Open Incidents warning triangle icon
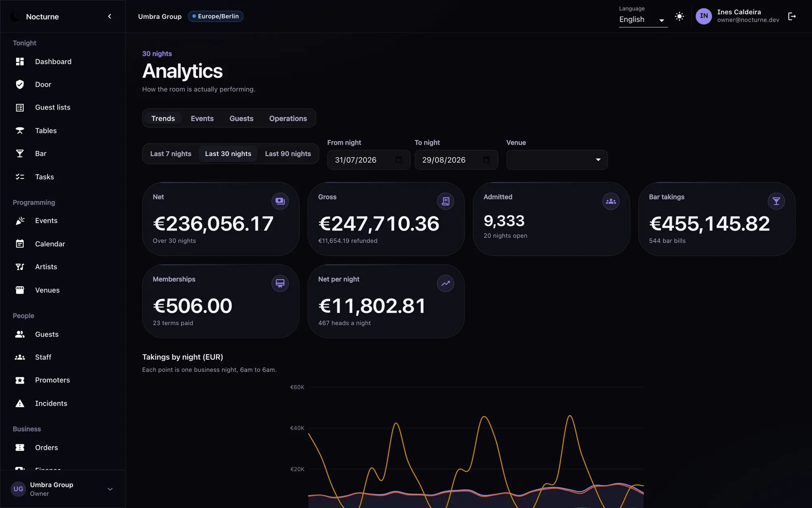The height and width of the screenshot is (508, 812). click(20, 404)
